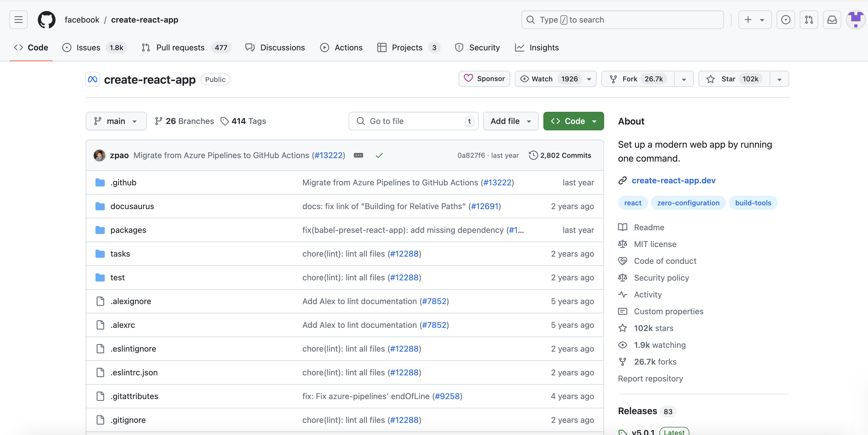Click the react topic tag
This screenshot has width=868, height=435.
point(633,203)
